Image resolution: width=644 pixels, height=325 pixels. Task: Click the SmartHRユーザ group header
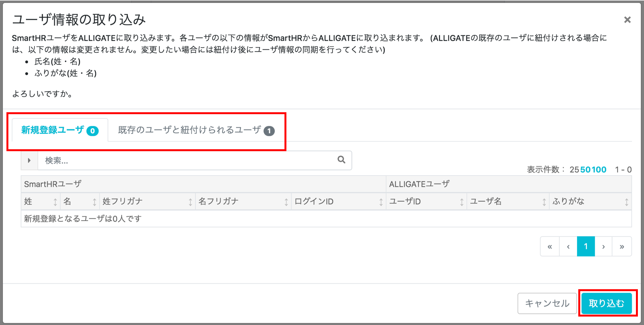204,184
